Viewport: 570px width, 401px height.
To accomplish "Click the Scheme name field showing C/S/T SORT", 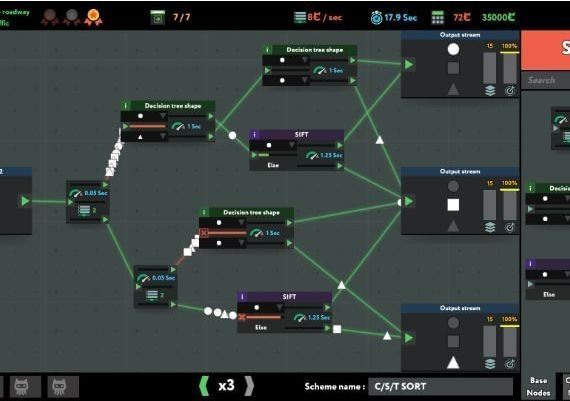I will point(441,386).
